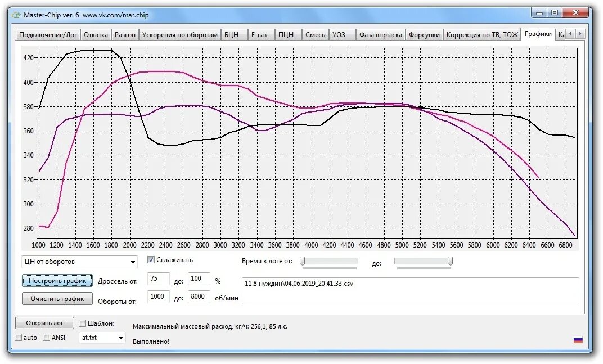Image resolution: width=603 pixels, height=364 pixels.
Task: Open the Смесь tab
Action: 315,34
